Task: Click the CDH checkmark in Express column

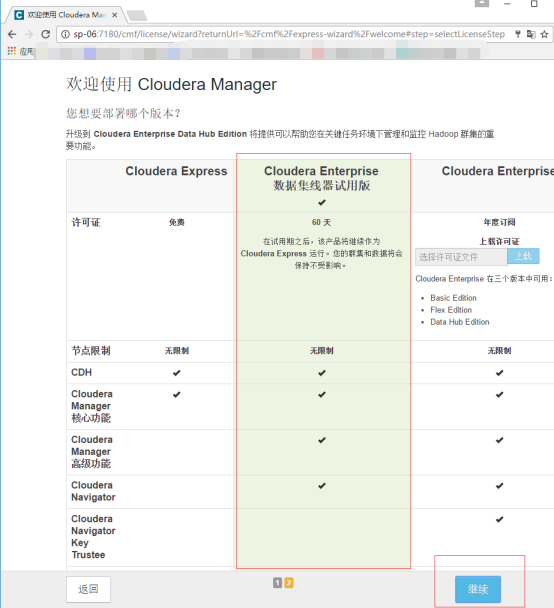Action: click(x=176, y=373)
